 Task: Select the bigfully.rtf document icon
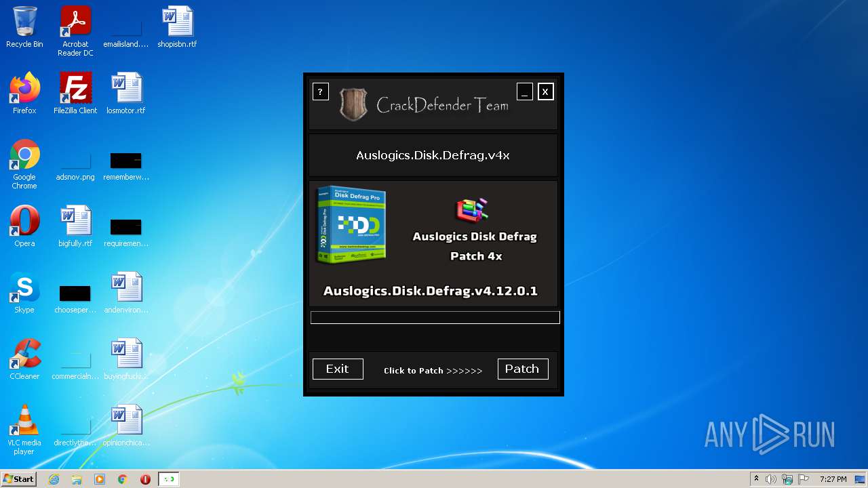tap(75, 226)
